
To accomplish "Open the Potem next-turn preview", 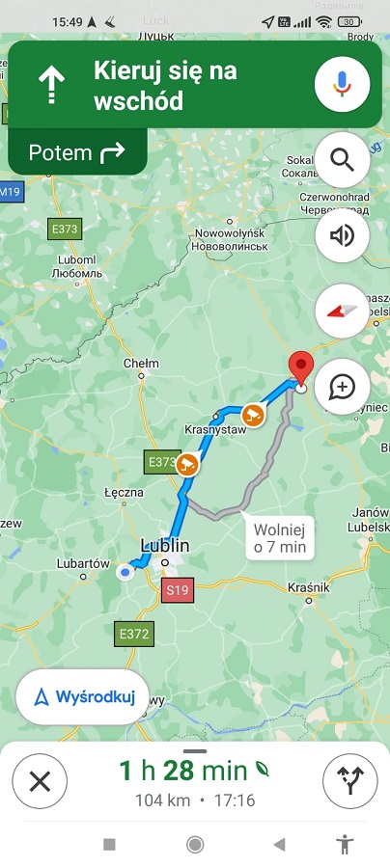I will [77, 152].
